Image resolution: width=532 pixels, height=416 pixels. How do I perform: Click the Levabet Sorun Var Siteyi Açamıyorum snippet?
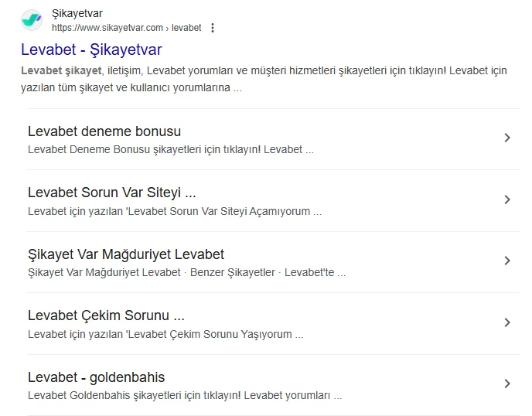[x=175, y=211]
